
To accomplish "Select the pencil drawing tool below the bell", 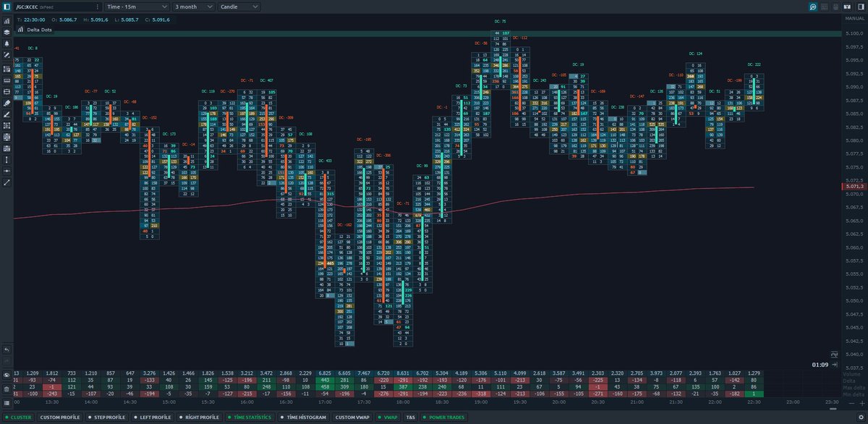I will point(7,55).
